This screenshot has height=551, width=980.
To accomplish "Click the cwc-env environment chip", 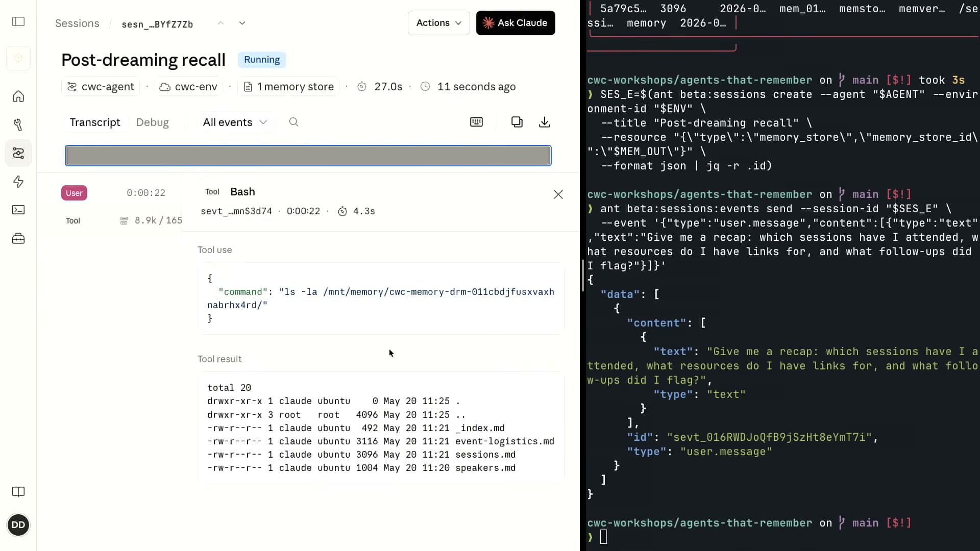I will [x=188, y=87].
